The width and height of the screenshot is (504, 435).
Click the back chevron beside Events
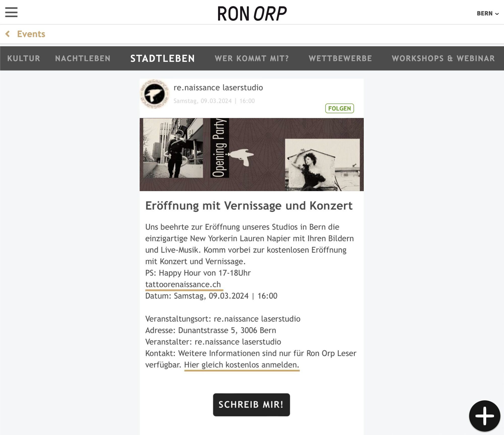pyautogui.click(x=8, y=34)
